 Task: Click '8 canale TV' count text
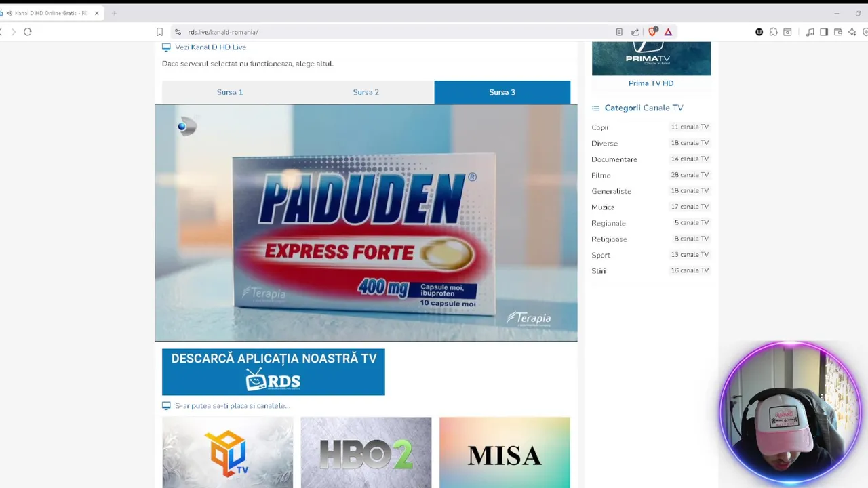click(x=692, y=239)
